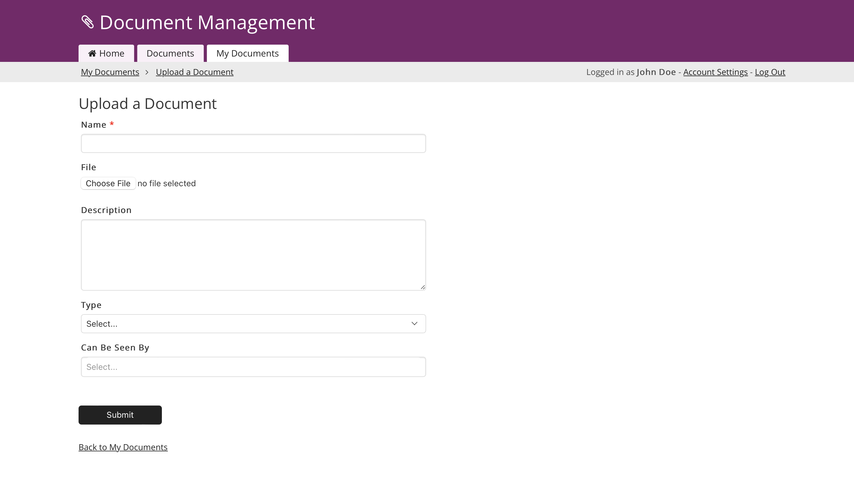This screenshot has width=854, height=504.
Task: Click the house icon in the Home tab
Action: (92, 53)
